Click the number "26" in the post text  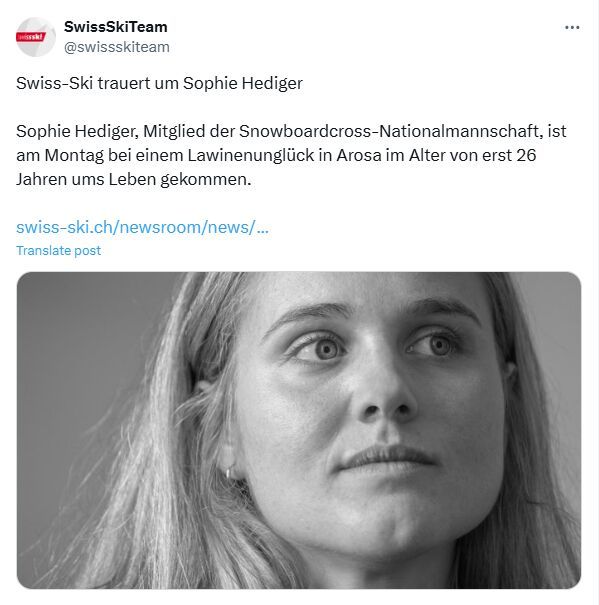pyautogui.click(x=526, y=155)
